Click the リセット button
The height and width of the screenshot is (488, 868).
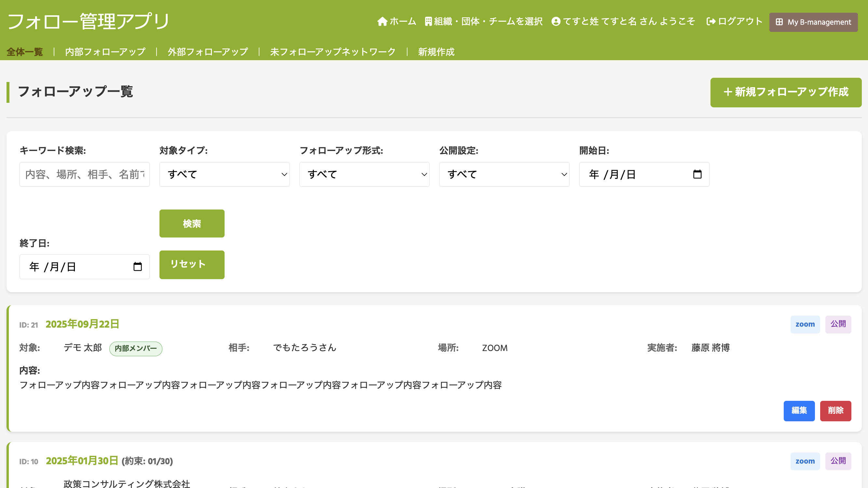tap(192, 265)
